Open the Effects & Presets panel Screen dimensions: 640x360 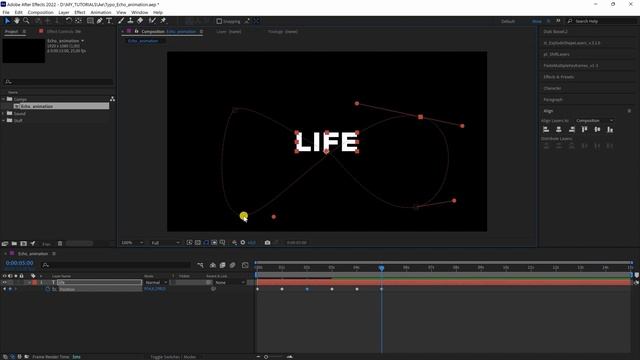coord(558,77)
